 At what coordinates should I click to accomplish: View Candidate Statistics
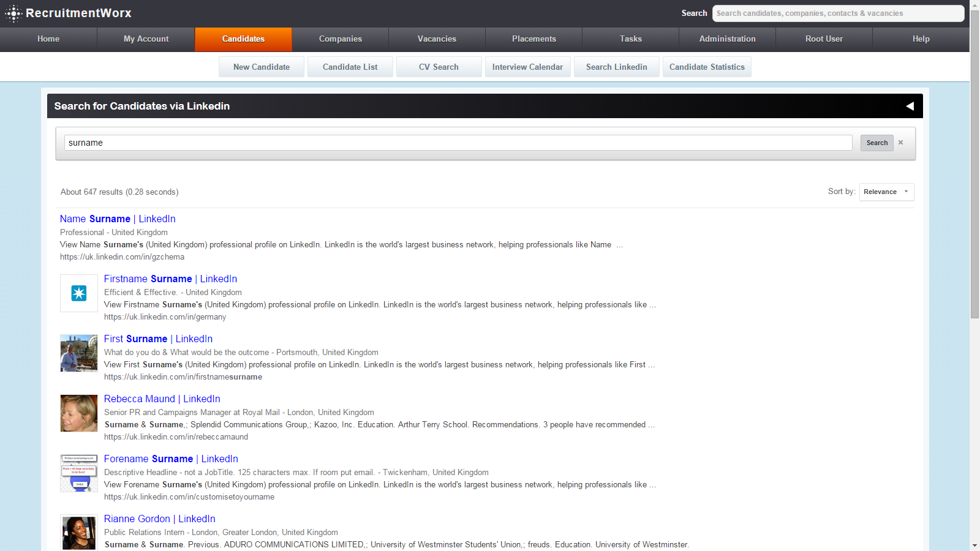coord(707,67)
